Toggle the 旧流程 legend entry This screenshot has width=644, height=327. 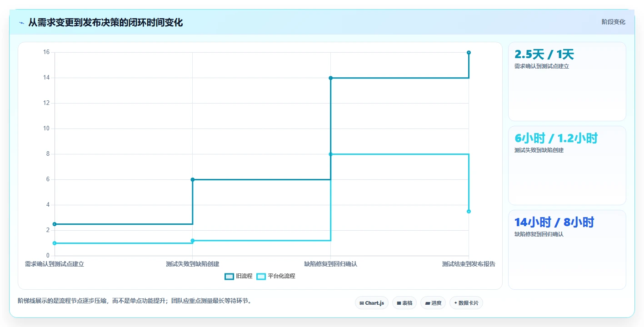[239, 276]
